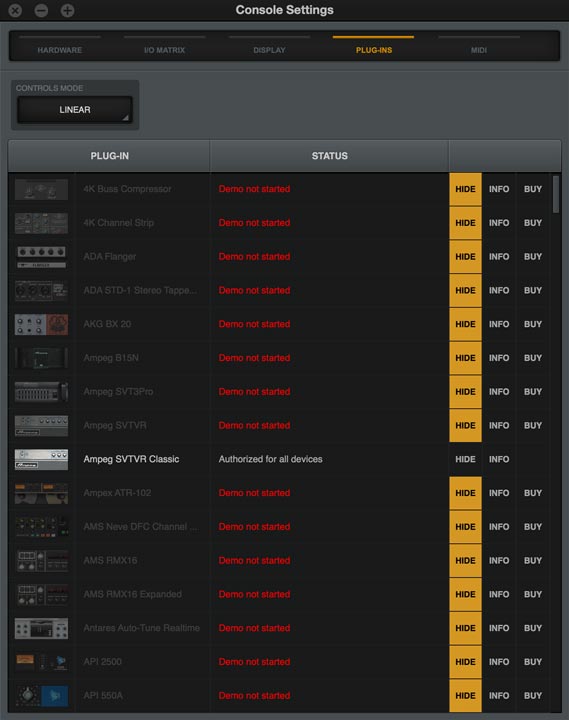Select the AMS RMX16 plug-in icon
Viewport: 569px width, 720px height.
pos(41,561)
